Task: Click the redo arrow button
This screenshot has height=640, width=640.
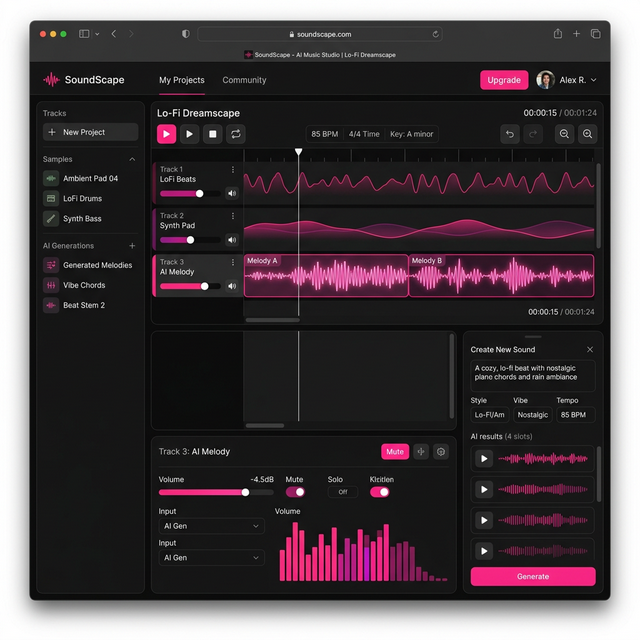Action: [x=533, y=134]
